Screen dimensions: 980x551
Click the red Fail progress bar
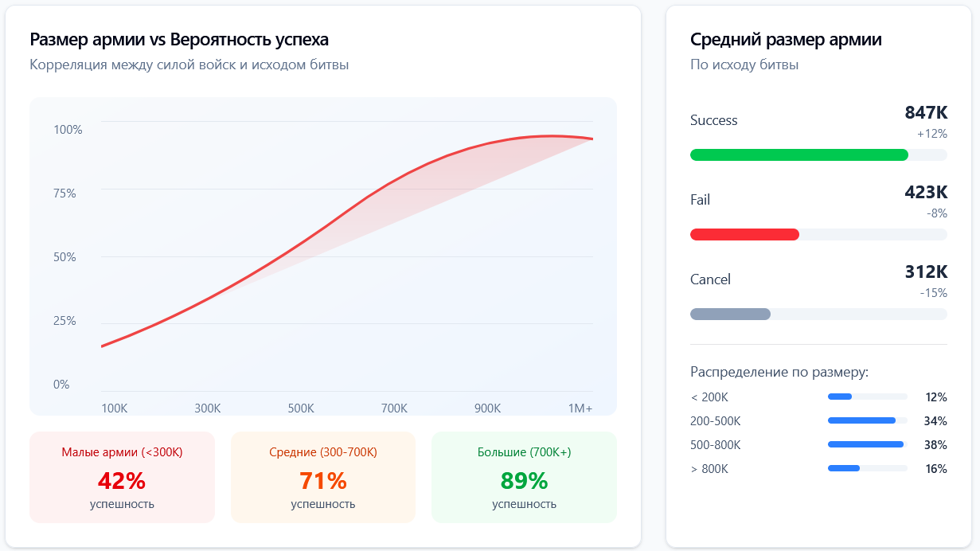point(744,234)
